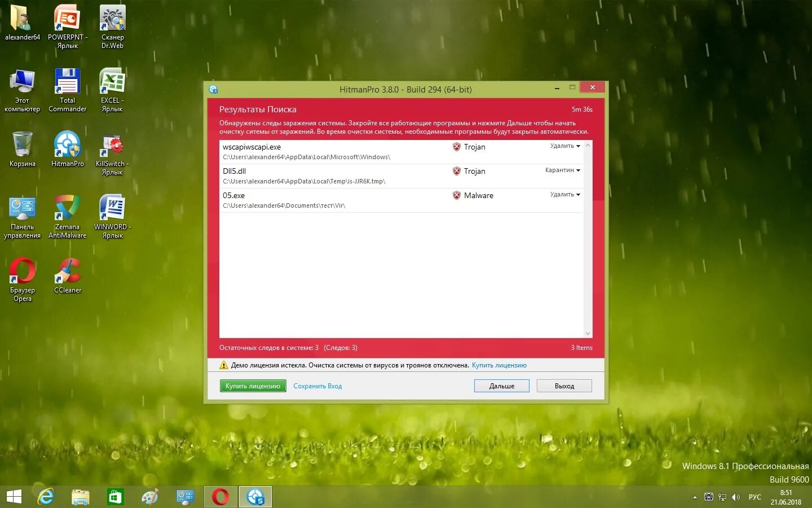Click the HitmanPro title bar app icon
This screenshot has height=508, width=812.
213,89
